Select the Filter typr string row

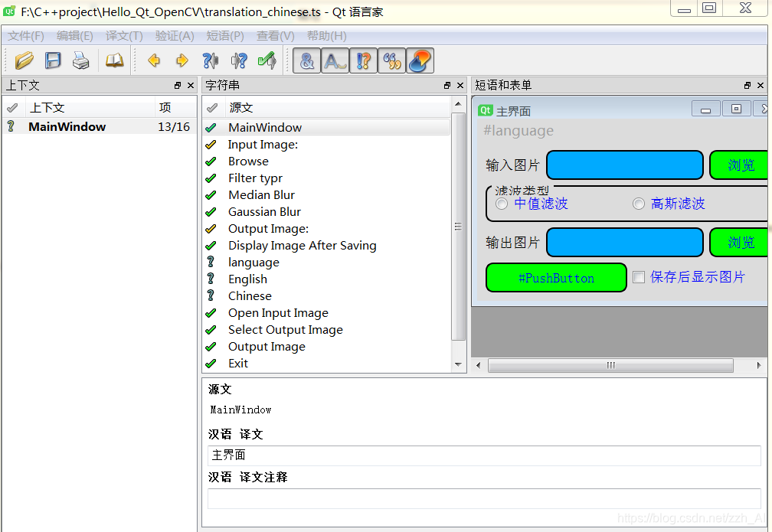[x=326, y=178]
